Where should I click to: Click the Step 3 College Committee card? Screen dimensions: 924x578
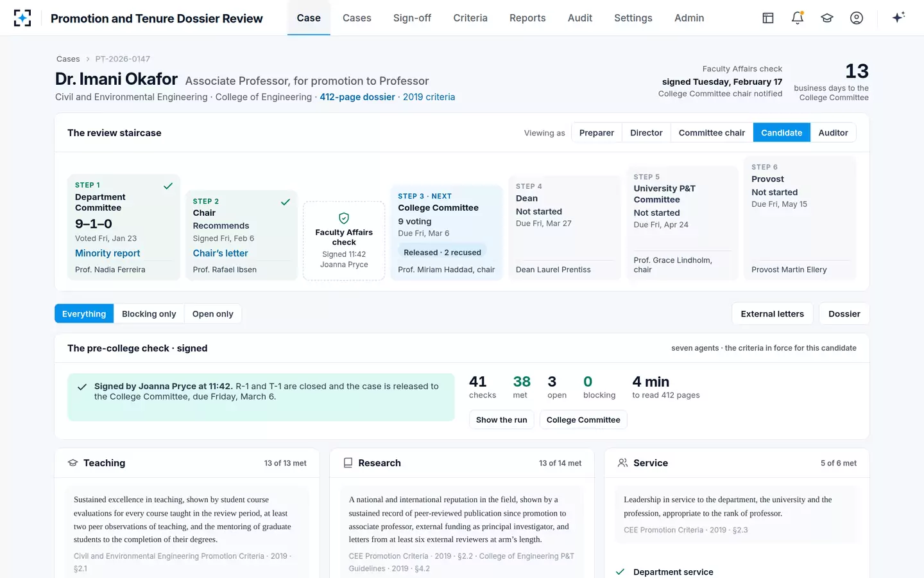(447, 232)
